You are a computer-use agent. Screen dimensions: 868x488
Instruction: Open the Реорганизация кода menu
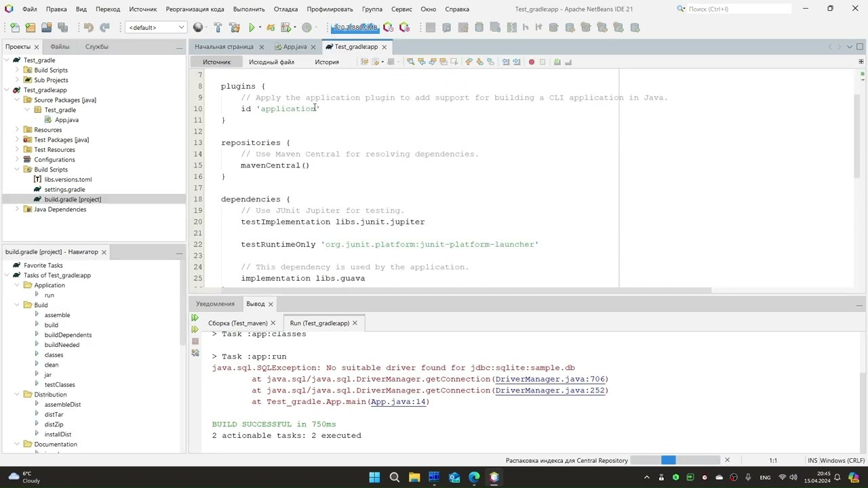click(x=195, y=9)
